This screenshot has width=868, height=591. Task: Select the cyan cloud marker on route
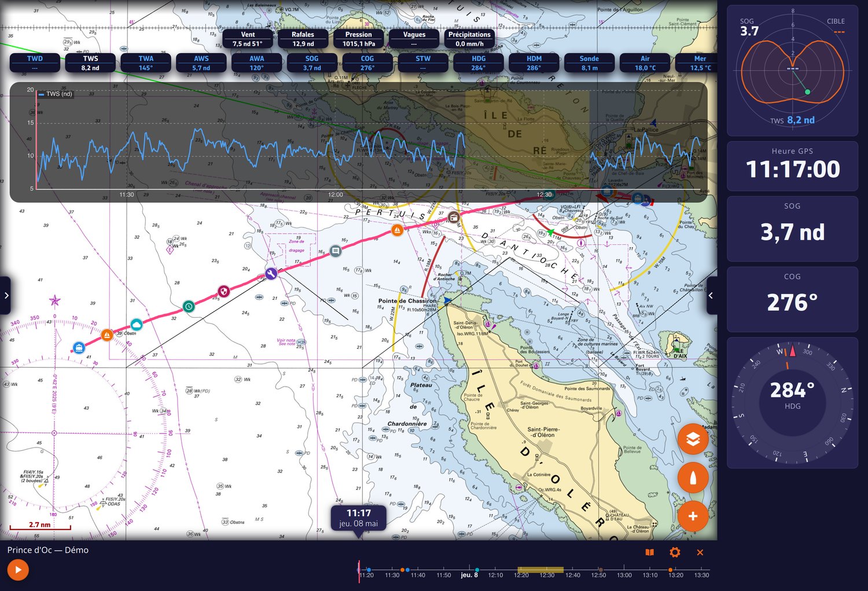click(136, 324)
